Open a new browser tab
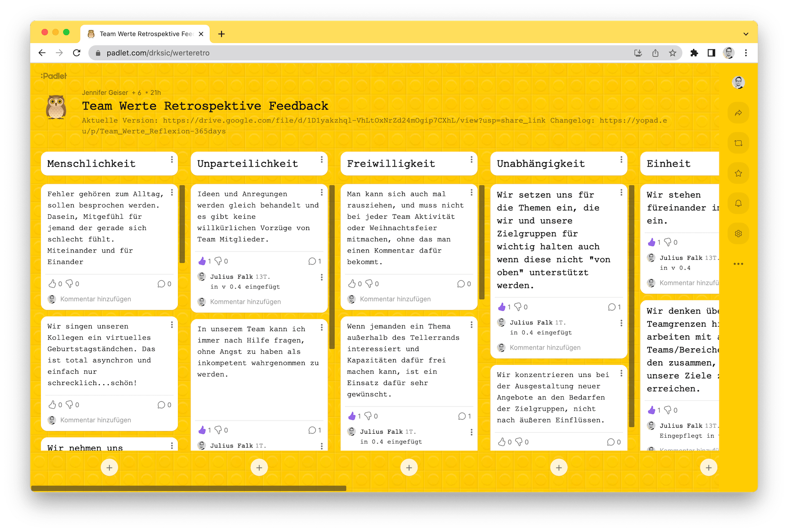The height and width of the screenshot is (532, 788). [221, 34]
